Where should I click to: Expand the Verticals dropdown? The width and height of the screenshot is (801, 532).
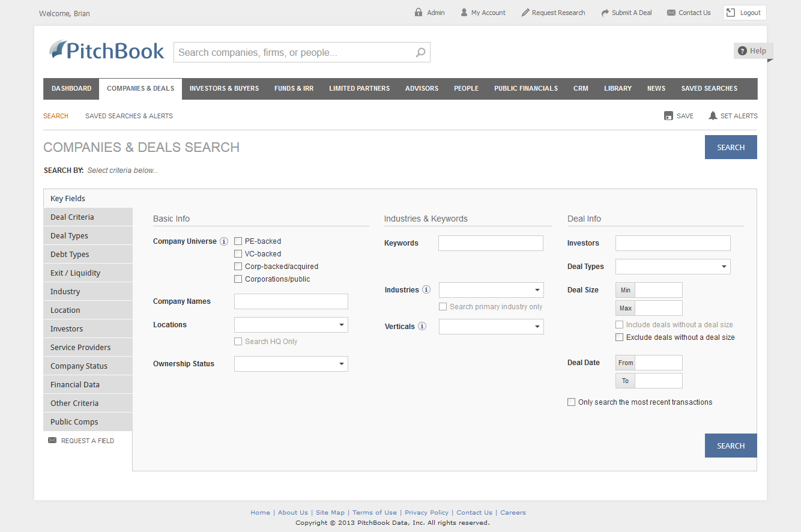pos(491,327)
